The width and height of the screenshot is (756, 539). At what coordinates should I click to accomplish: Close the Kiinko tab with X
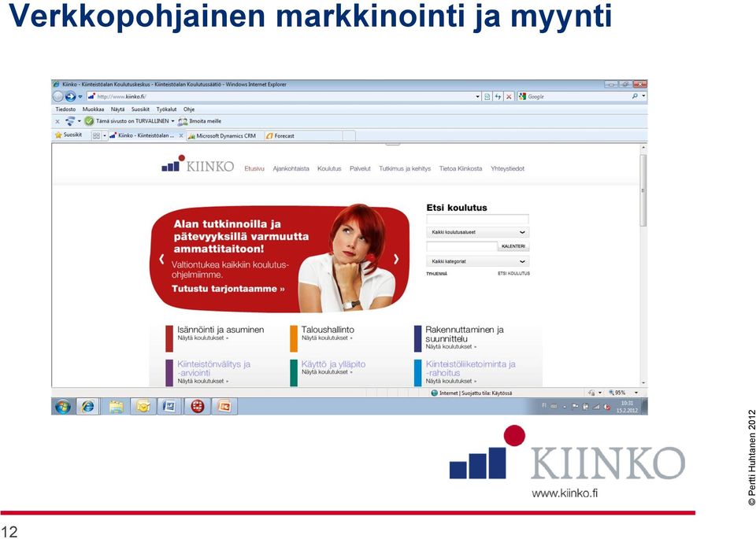pyautogui.click(x=181, y=136)
